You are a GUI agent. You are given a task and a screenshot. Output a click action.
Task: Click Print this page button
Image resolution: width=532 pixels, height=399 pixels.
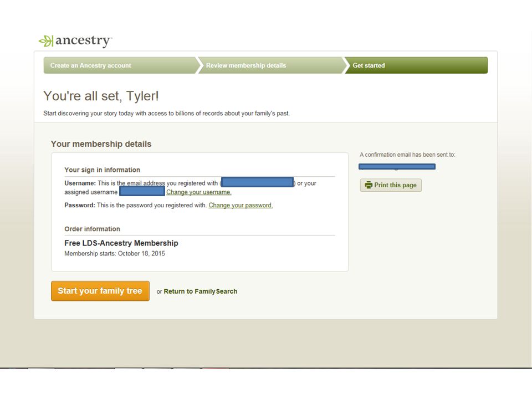[x=391, y=185]
